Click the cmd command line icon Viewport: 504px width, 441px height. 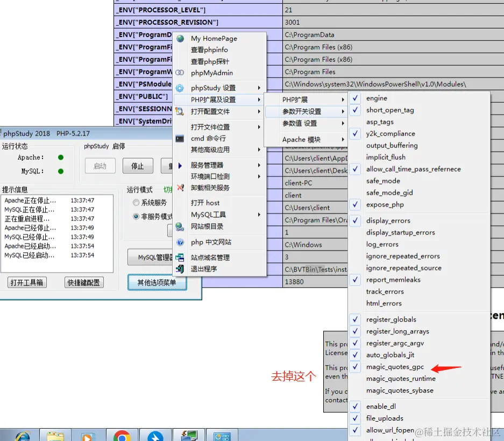click(180, 139)
